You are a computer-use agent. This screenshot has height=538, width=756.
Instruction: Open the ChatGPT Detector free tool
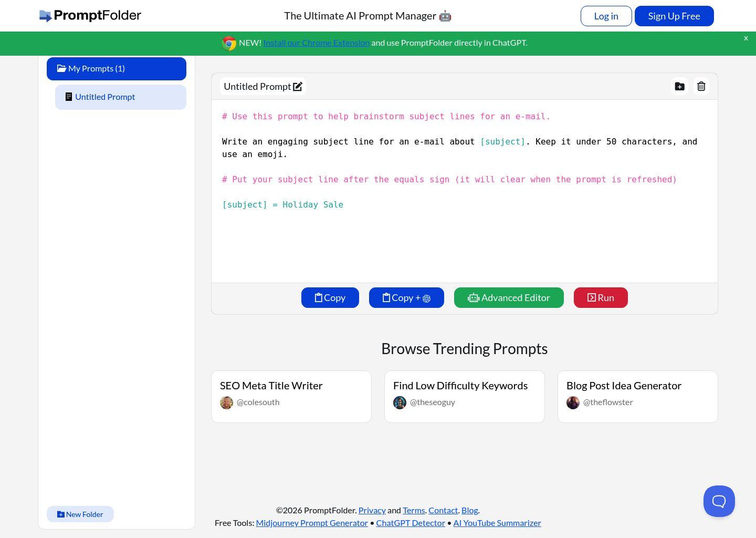point(411,522)
